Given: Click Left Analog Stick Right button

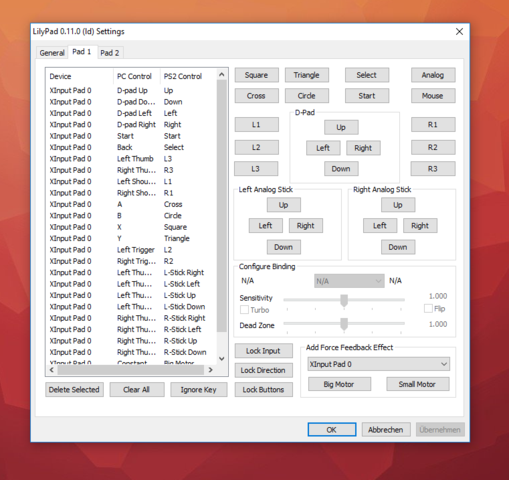Looking at the screenshot, I should click(x=306, y=226).
